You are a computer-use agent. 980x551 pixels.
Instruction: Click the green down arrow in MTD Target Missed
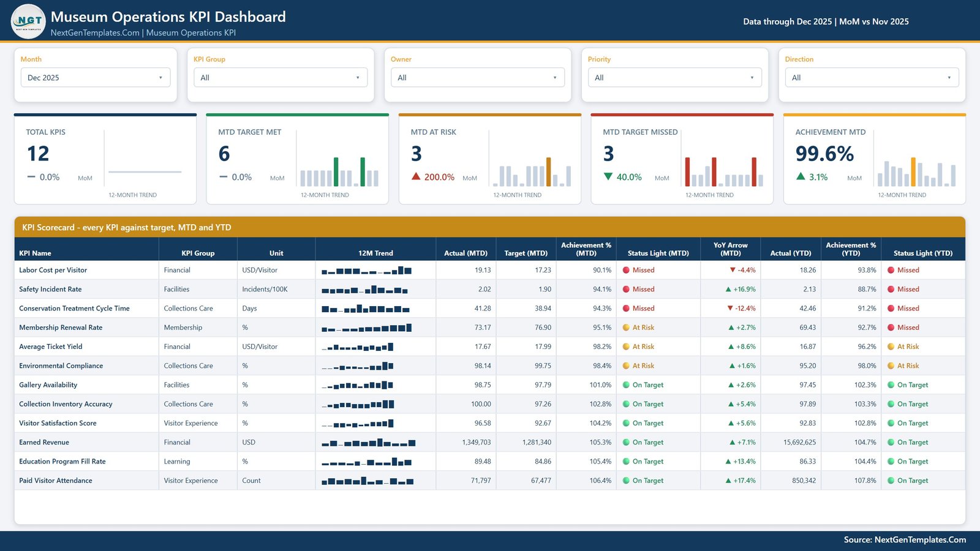pos(608,176)
